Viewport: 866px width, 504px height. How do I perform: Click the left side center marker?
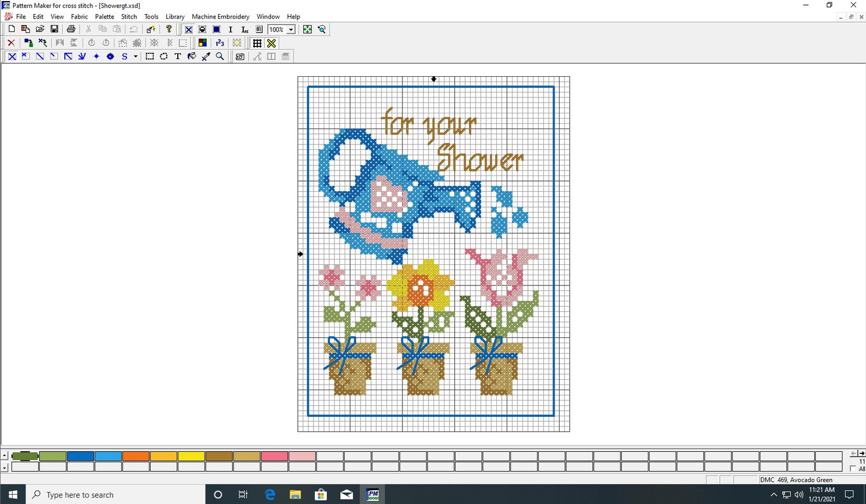coord(300,254)
